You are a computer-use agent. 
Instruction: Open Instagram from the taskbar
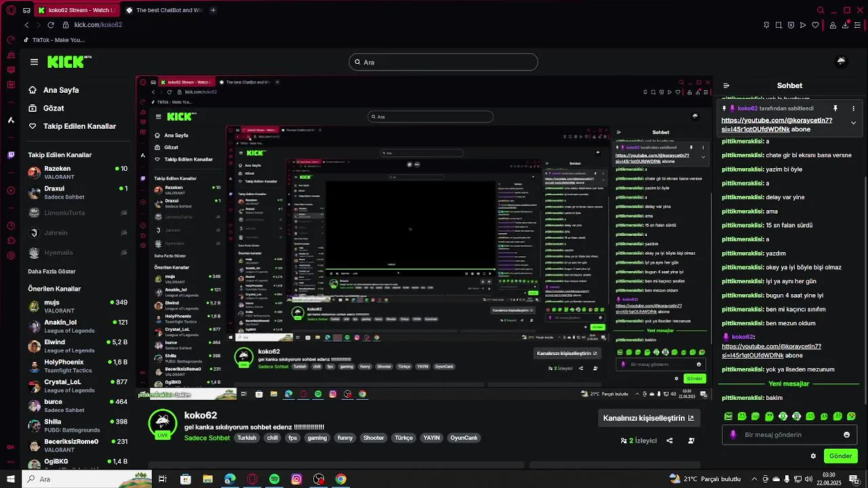click(296, 479)
